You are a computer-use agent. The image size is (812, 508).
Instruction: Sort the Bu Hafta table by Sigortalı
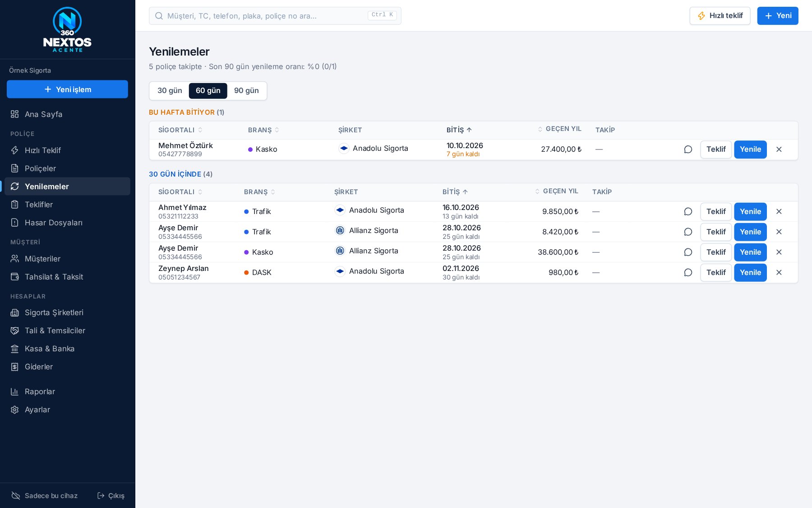click(x=180, y=130)
